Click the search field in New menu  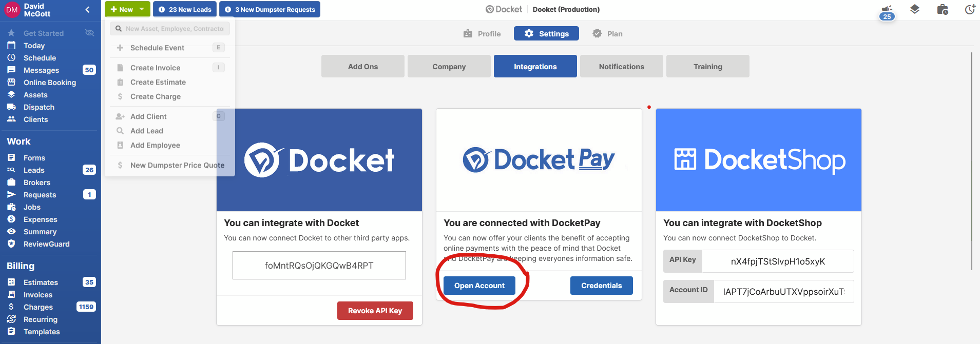[170, 29]
